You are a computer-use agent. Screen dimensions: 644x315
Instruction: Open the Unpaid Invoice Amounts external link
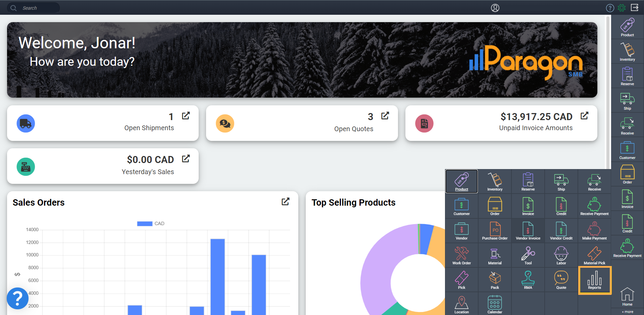pos(585,116)
